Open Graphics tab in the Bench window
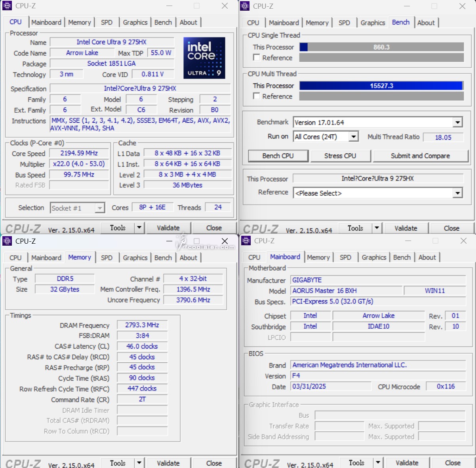The height and width of the screenshot is (468, 476). 373,23
